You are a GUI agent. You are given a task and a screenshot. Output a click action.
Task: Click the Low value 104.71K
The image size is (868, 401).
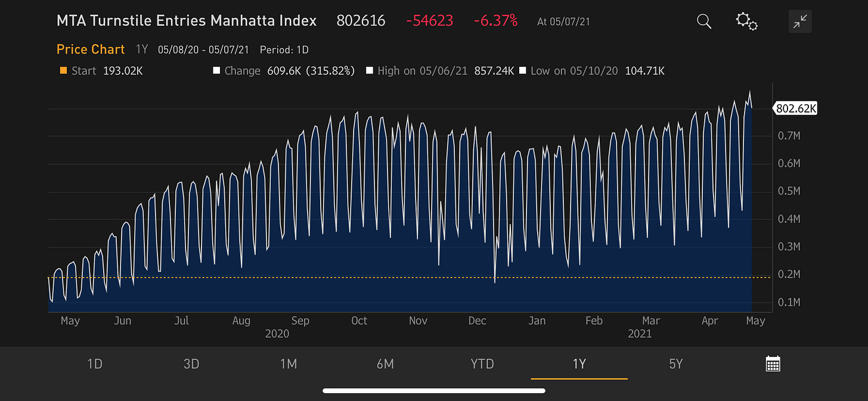pos(644,71)
